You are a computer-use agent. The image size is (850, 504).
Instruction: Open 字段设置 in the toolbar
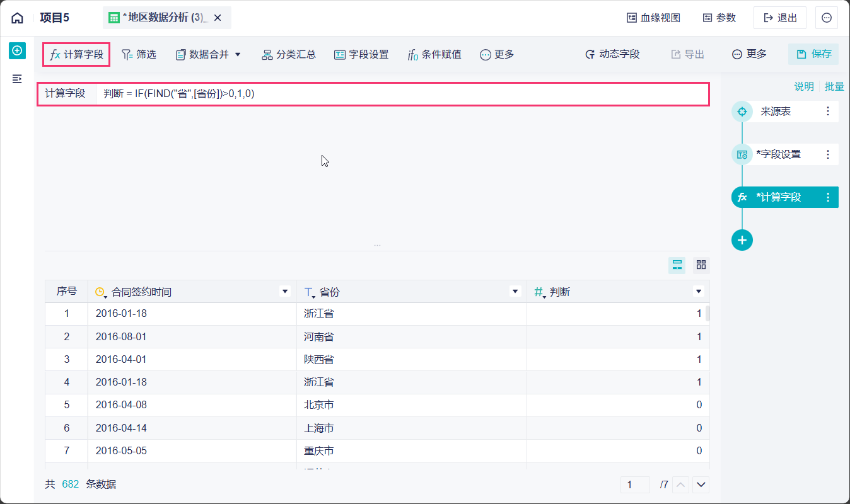click(361, 54)
